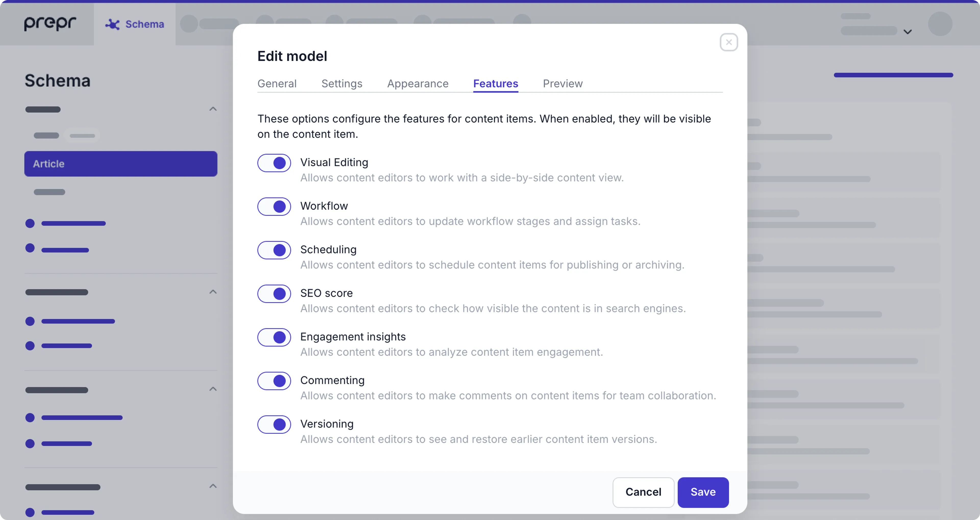
Task: Collapse the top sidebar section
Action: click(x=213, y=109)
